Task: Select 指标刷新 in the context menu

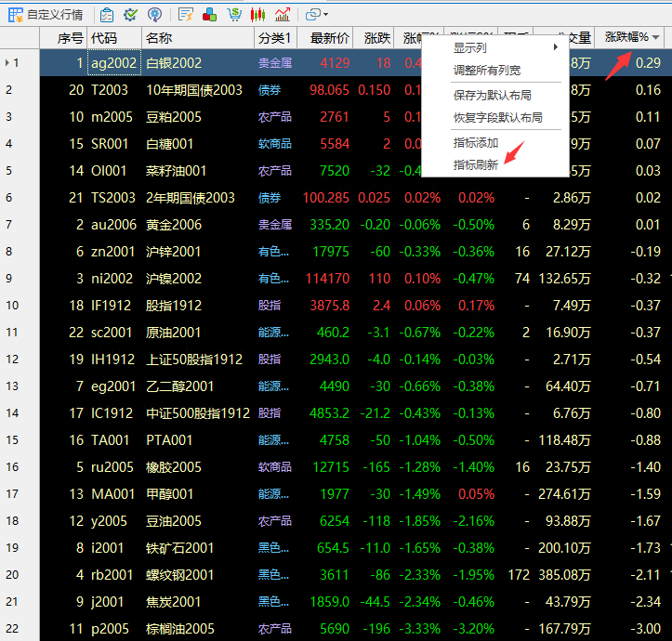Action: (x=476, y=165)
